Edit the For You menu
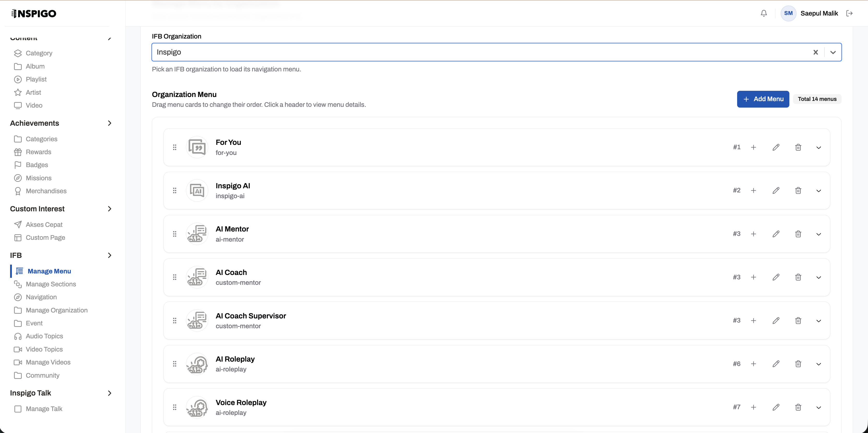The height and width of the screenshot is (433, 868). pos(776,147)
